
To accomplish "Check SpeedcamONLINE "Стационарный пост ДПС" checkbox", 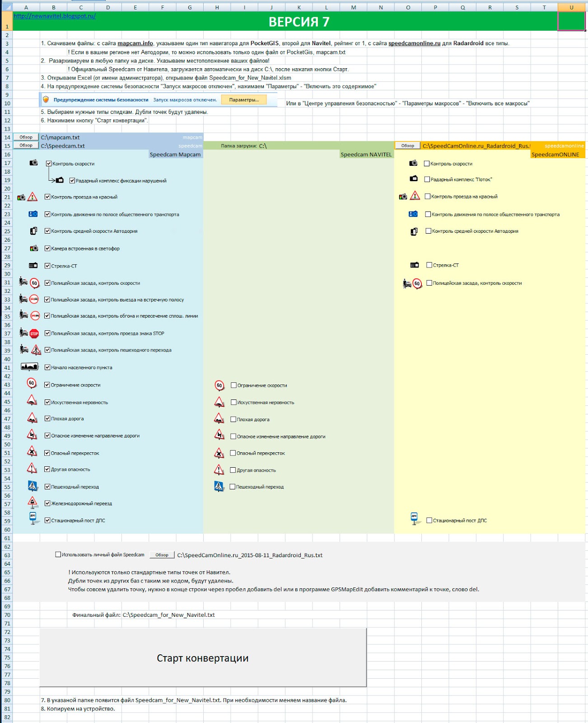I will [429, 521].
